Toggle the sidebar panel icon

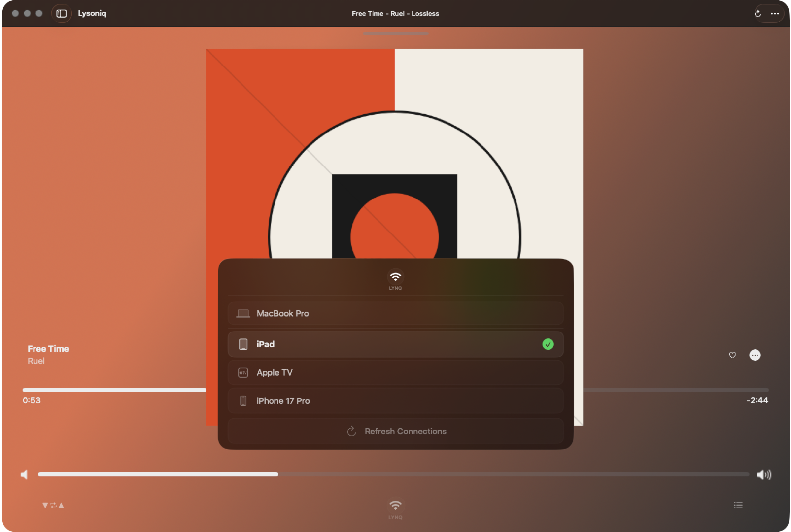62,13
